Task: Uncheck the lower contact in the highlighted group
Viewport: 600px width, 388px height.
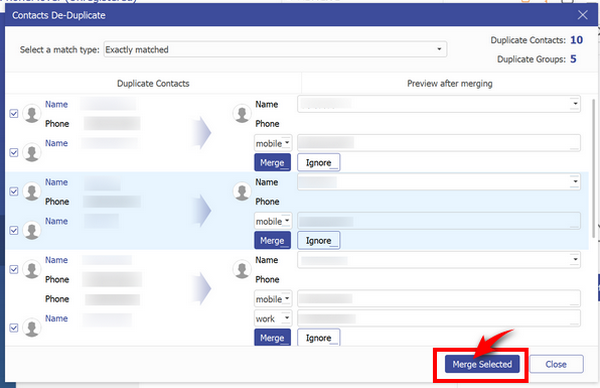Action: point(14,230)
